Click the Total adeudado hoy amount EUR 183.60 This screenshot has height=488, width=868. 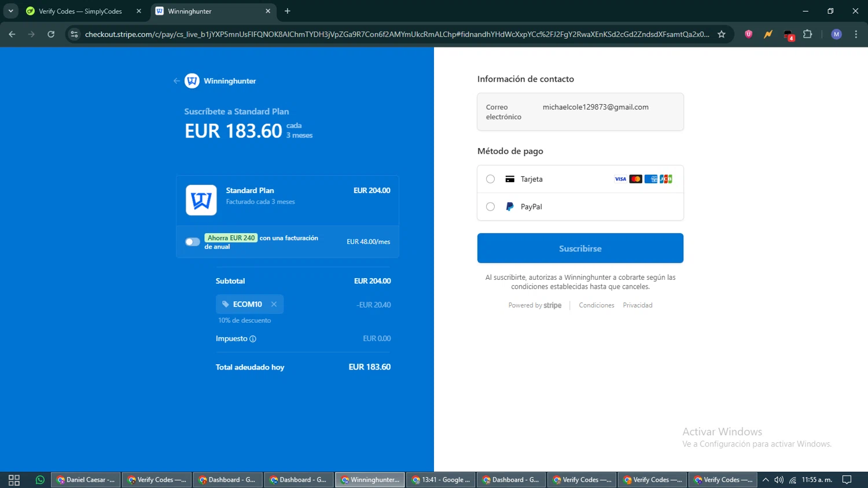point(370,367)
